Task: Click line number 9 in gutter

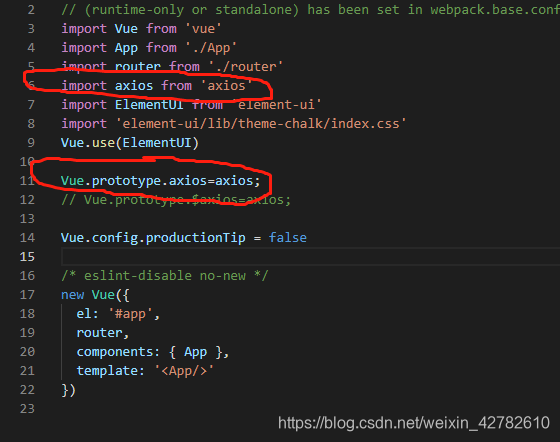Action: click(x=31, y=143)
